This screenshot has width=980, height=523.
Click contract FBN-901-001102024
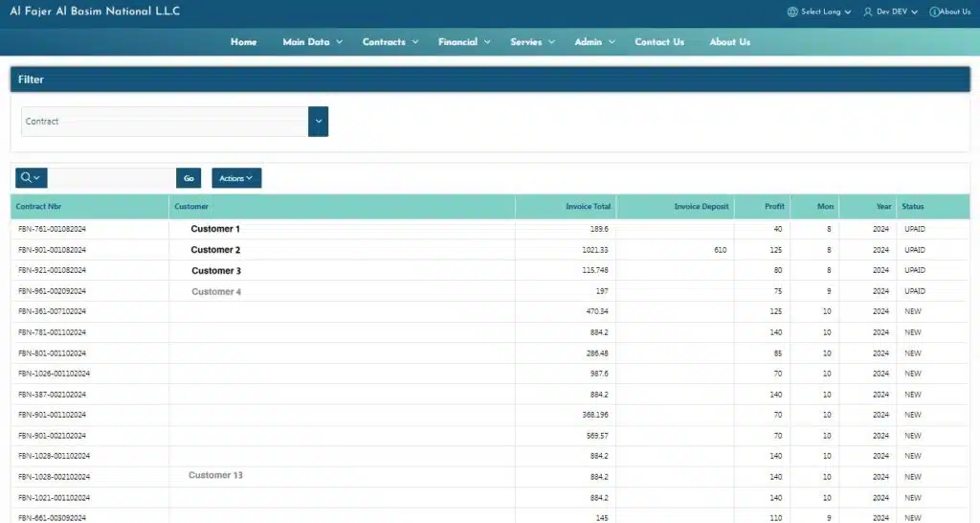pyautogui.click(x=53, y=415)
